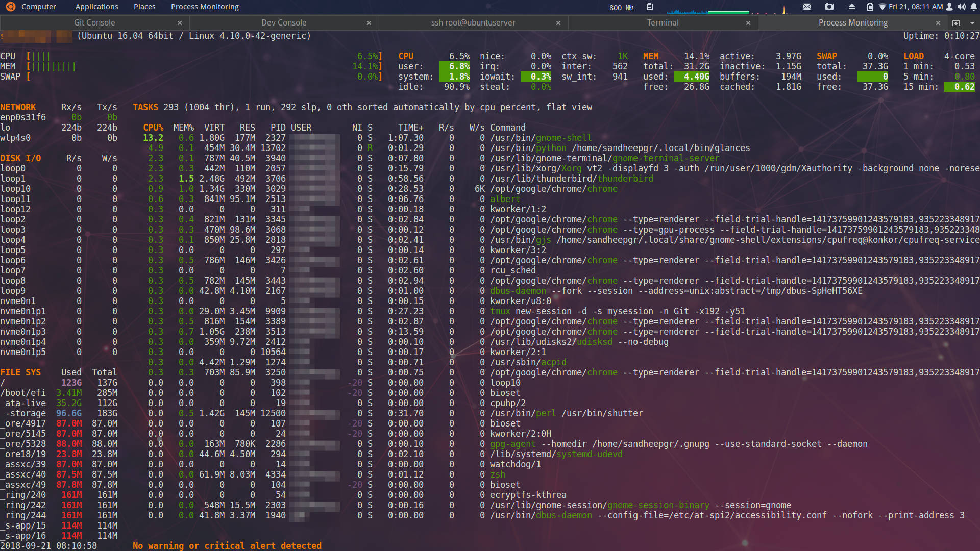Click the DISK I/O section heading
This screenshot has width=980, height=551.
(20, 158)
